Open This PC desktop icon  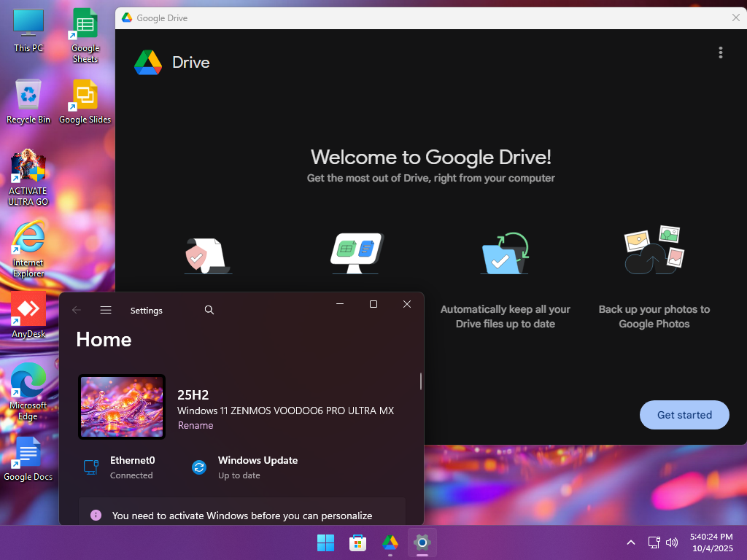[28, 30]
